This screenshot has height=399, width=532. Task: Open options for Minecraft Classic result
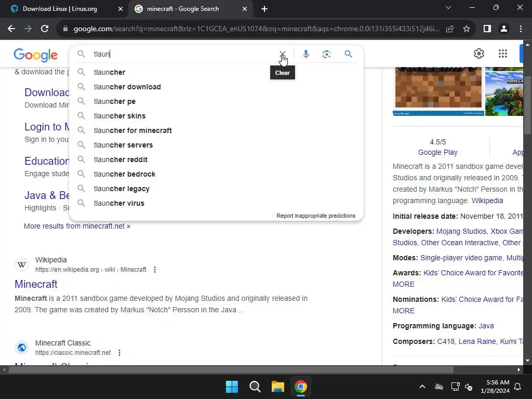[x=119, y=353]
